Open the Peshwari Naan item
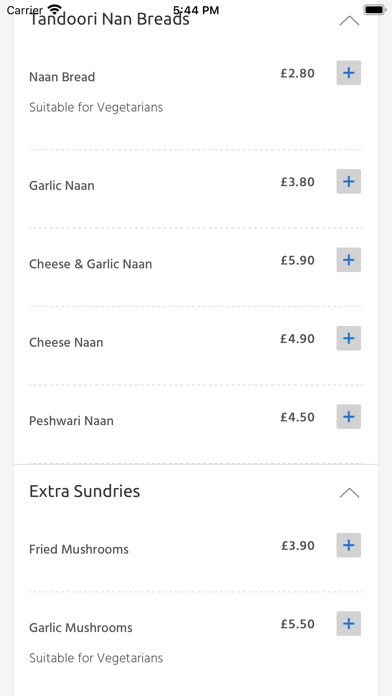This screenshot has height=696, width=392. tap(71, 420)
